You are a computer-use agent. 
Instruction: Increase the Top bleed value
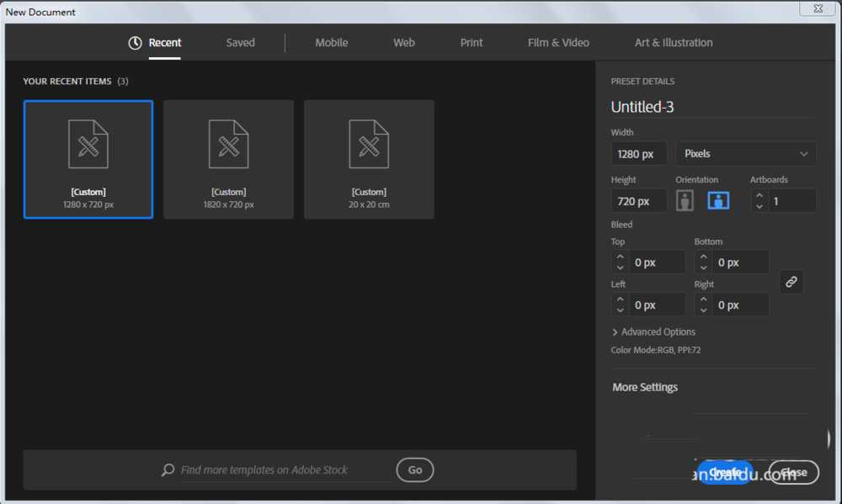tap(621, 257)
